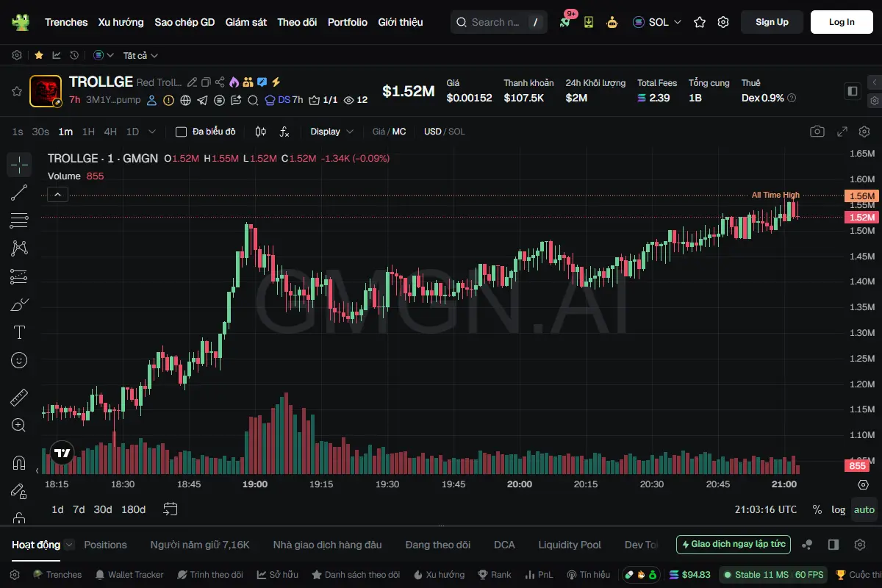The image size is (882, 588).
Task: Open the Tất cả filter dropdown
Action: click(140, 55)
